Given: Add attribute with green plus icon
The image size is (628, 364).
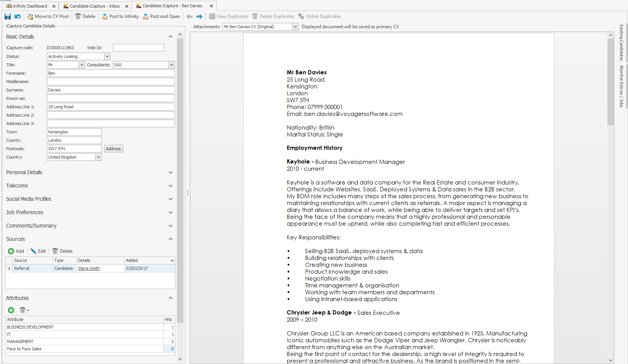Looking at the screenshot, I should pyautogui.click(x=11, y=310).
